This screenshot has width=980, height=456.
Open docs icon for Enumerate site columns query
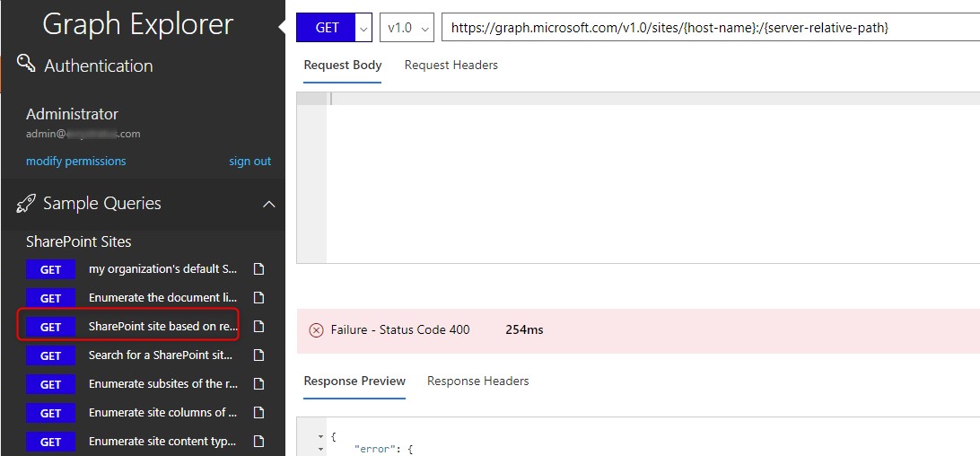coord(258,413)
